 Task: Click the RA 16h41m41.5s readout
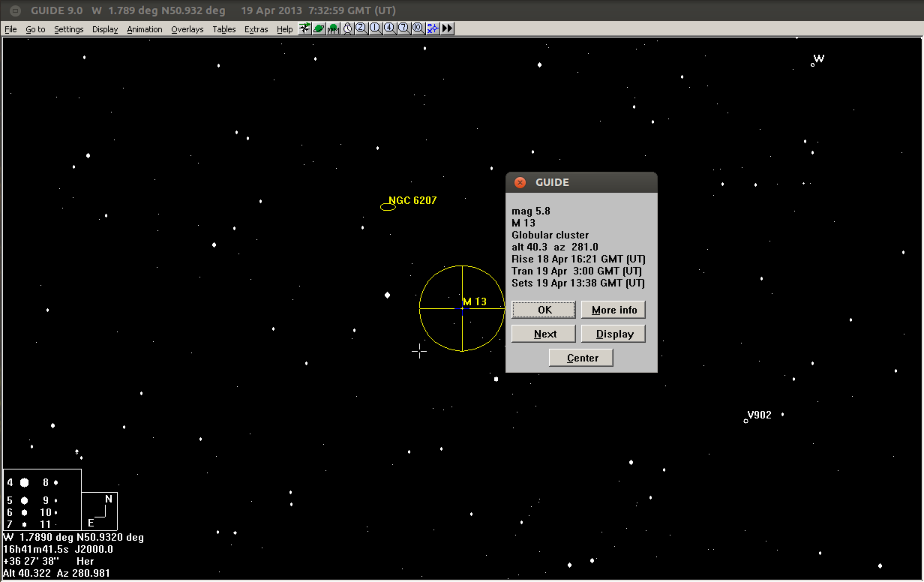tap(34, 549)
